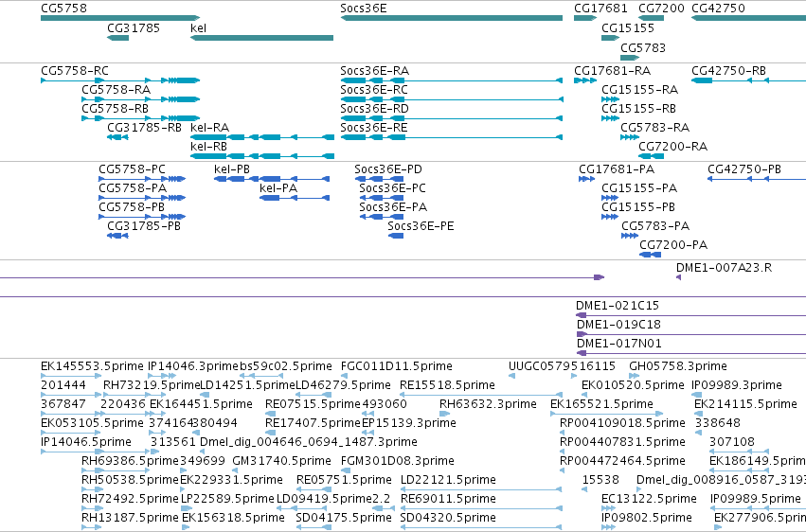Click protein Socs36E-PE
The height and width of the screenshot is (532, 806).
point(396,236)
